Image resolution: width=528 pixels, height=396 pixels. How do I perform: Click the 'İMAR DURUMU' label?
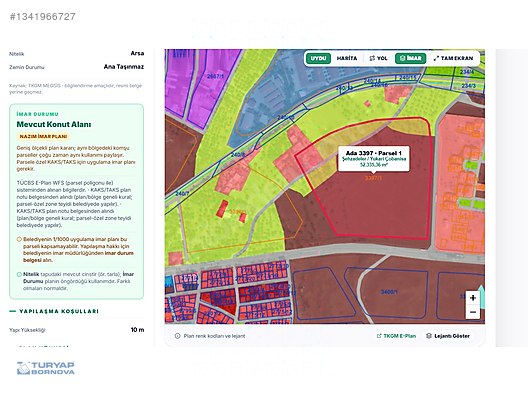point(37,114)
